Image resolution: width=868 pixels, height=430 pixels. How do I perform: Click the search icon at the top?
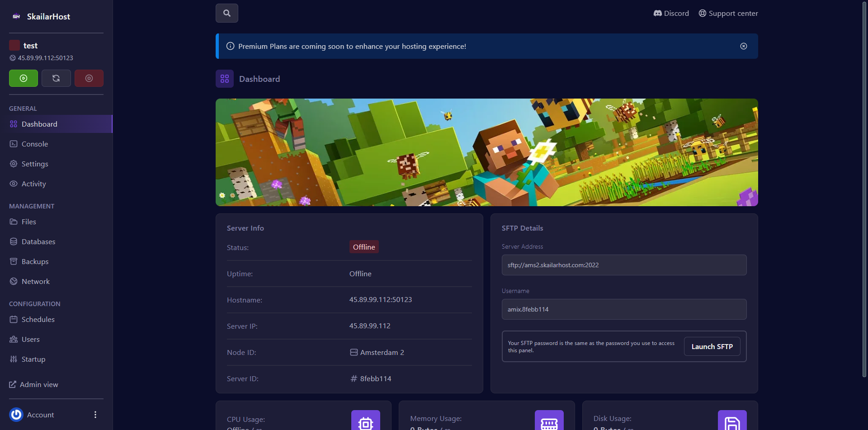(226, 13)
